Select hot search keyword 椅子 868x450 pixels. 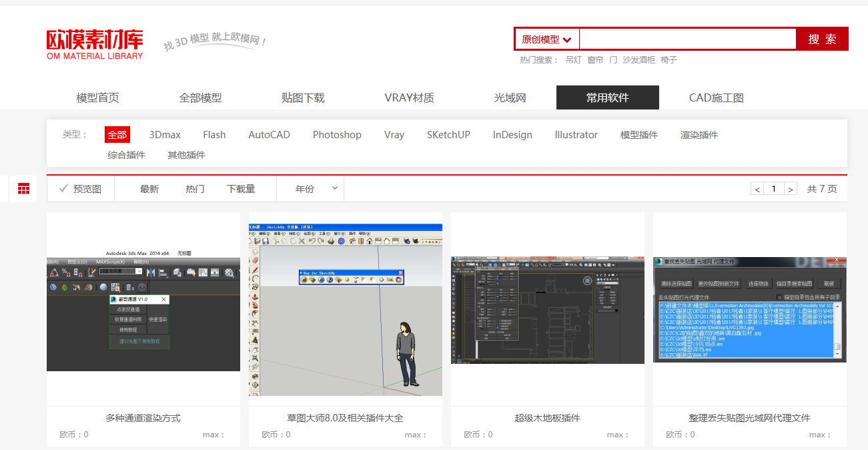(x=669, y=60)
